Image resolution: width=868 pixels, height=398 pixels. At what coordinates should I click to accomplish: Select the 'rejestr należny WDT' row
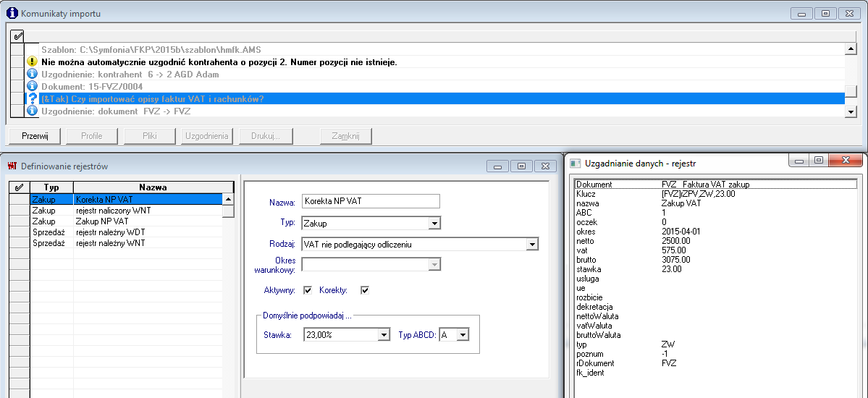click(126, 232)
